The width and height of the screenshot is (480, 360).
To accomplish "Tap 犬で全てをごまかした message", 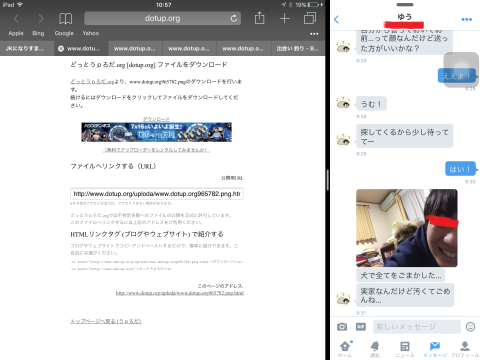I will point(400,275).
